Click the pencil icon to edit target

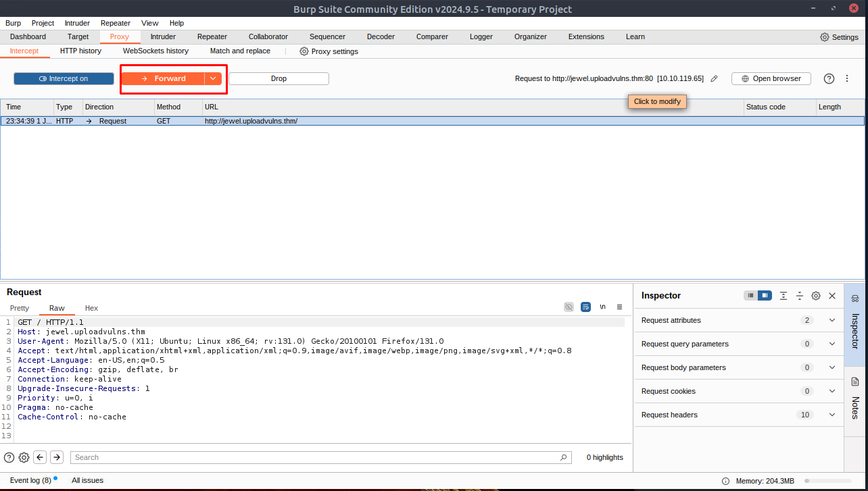(x=714, y=78)
